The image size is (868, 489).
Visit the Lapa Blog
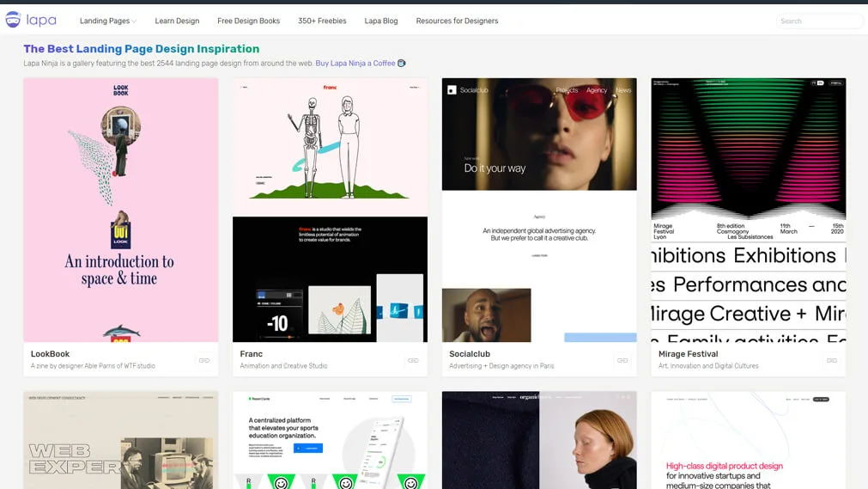coord(381,21)
